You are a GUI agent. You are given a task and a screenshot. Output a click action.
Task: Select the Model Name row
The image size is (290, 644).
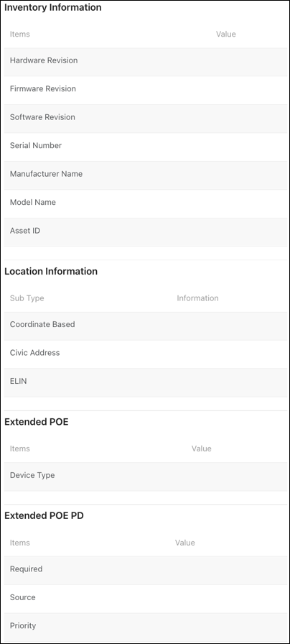[x=145, y=203]
